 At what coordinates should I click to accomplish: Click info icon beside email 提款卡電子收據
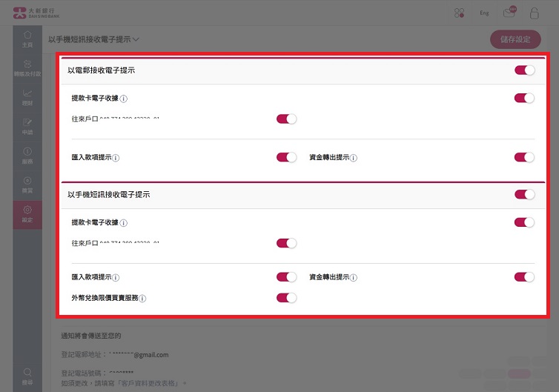click(x=123, y=99)
